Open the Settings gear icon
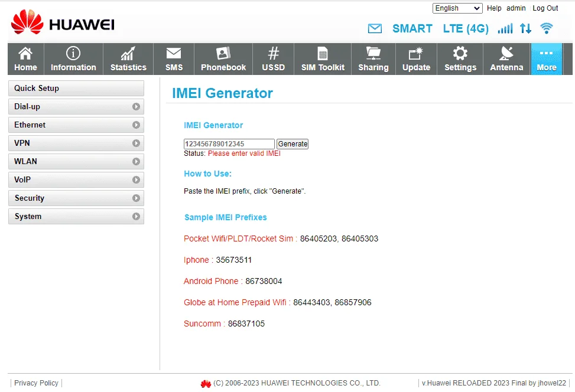The height and width of the screenshot is (392, 575). click(460, 54)
